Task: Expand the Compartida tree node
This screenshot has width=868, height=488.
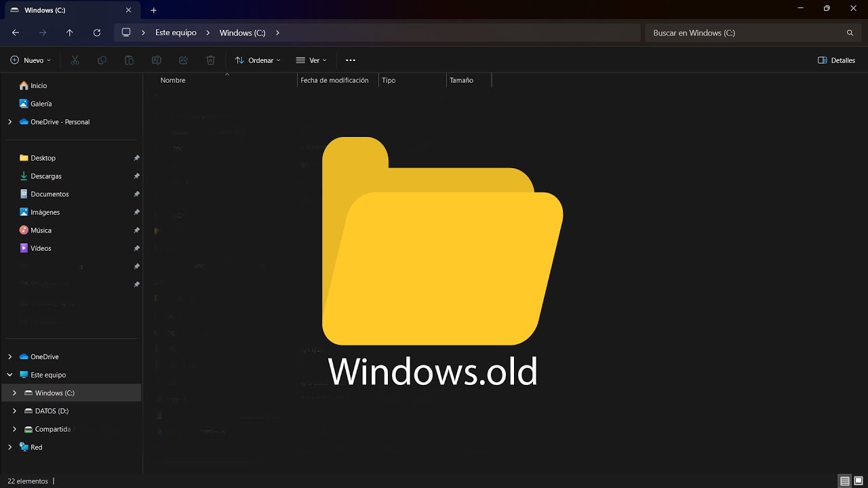Action: 14,429
